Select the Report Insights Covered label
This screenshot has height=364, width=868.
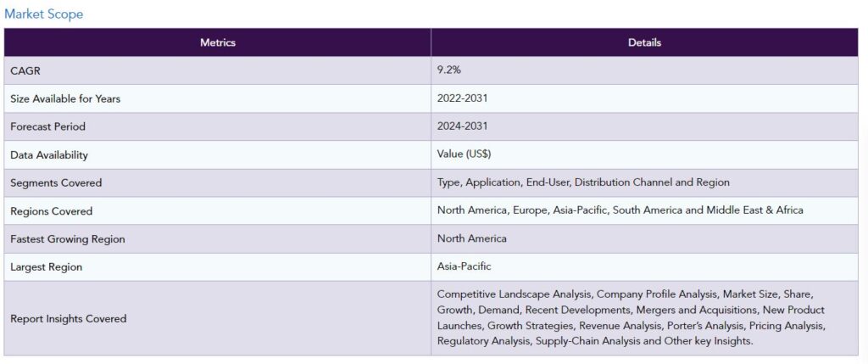(69, 319)
